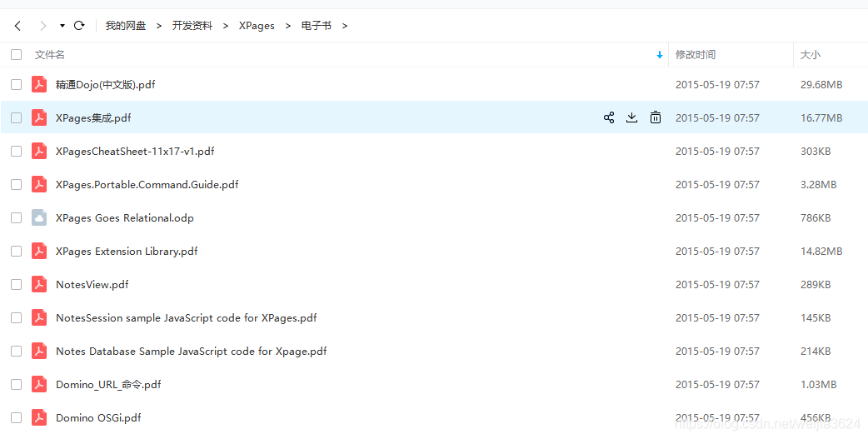Open file NotesView.pdf
This screenshot has height=439, width=868.
pyautogui.click(x=92, y=285)
